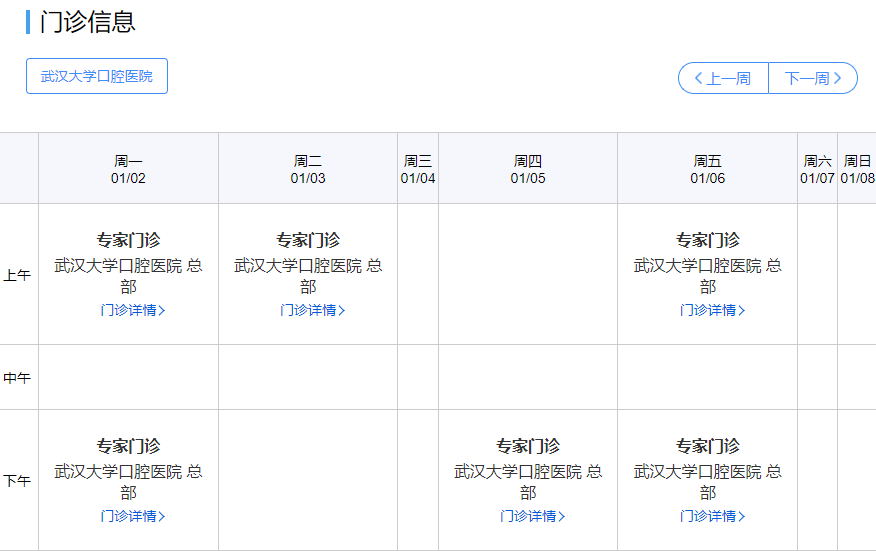The width and height of the screenshot is (876, 551).
Task: Select the 周四 01/05 column header
Action: coord(528,169)
